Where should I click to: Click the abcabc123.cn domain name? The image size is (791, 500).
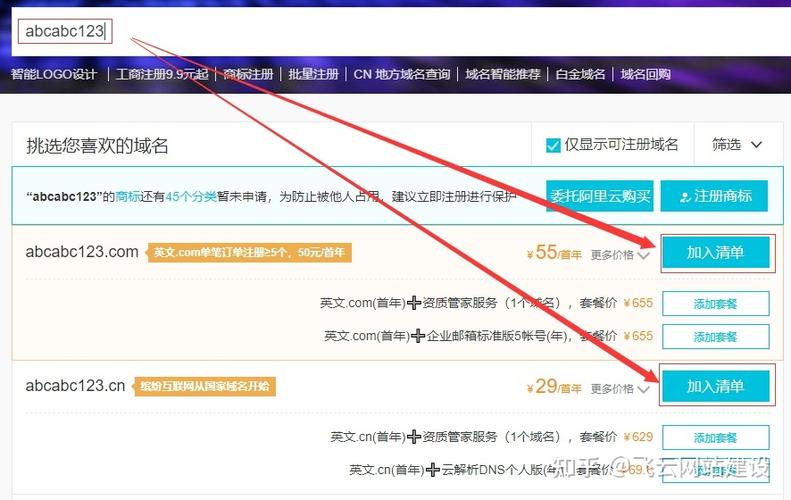pos(75,386)
